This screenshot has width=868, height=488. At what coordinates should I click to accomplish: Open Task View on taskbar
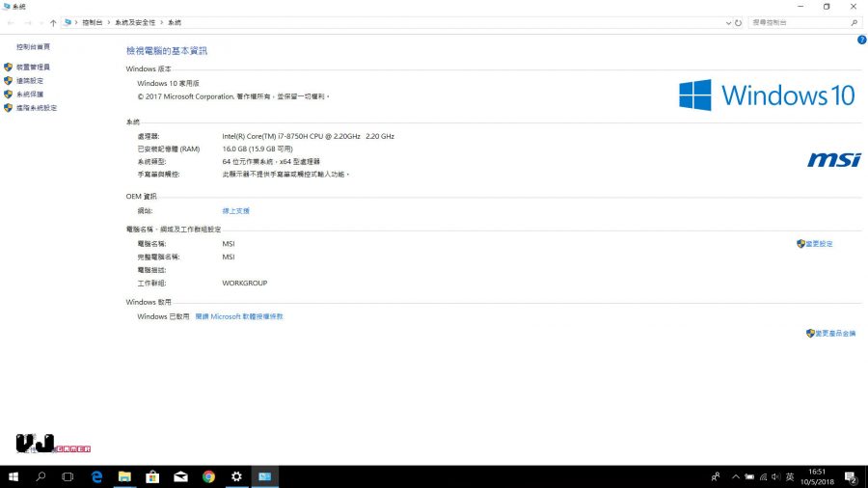click(x=68, y=476)
